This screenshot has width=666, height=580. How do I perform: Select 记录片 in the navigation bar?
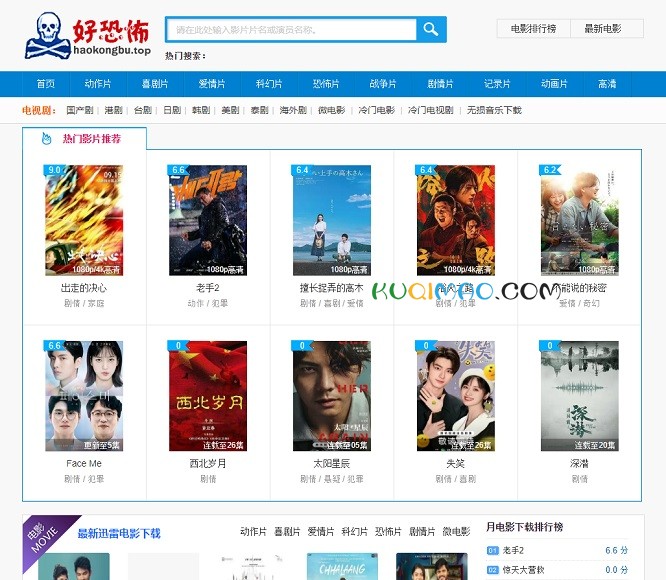coord(497,84)
